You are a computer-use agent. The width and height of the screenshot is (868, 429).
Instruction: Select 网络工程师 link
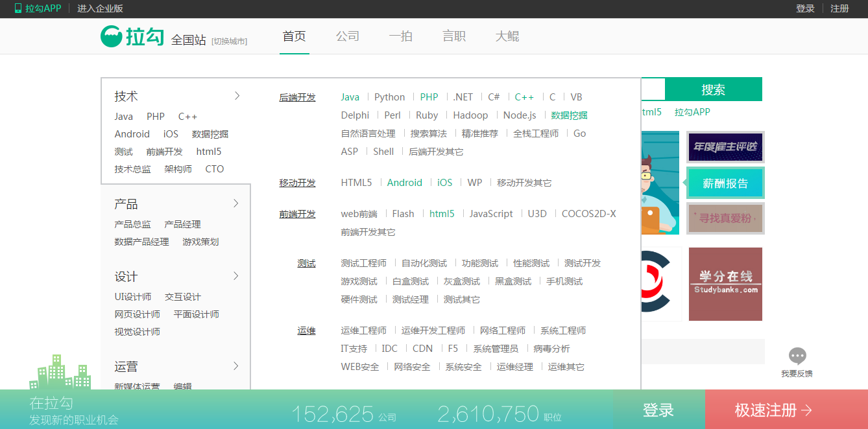click(x=503, y=330)
